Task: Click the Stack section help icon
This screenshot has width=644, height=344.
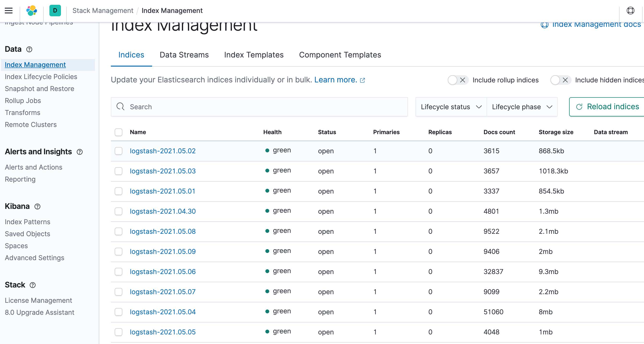Action: 33,285
